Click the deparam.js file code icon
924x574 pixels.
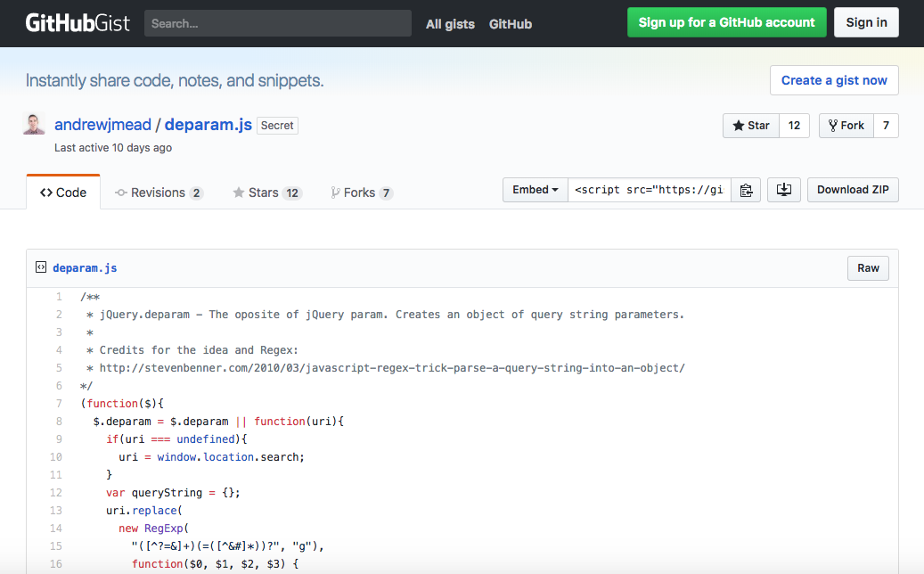(40, 267)
